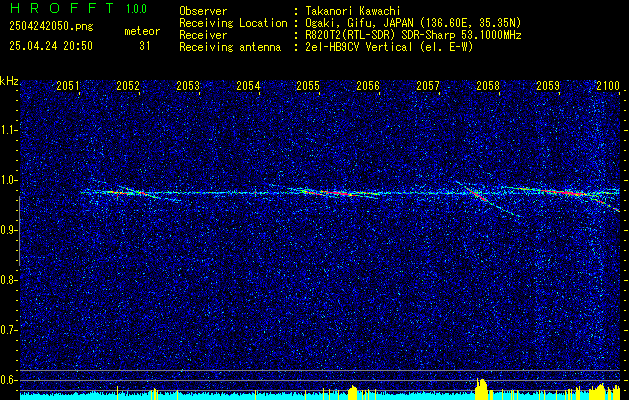Click the timestamp 25.04.24 20:50
Viewport: 629px width, 400px height.
pyautogui.click(x=51, y=46)
